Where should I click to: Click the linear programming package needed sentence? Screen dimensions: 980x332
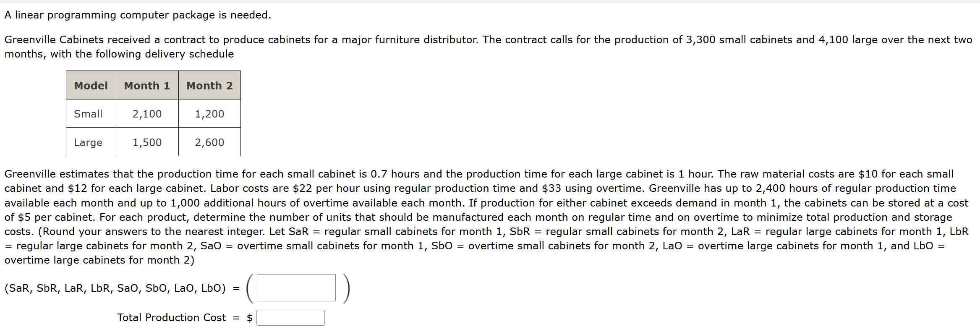[138, 15]
